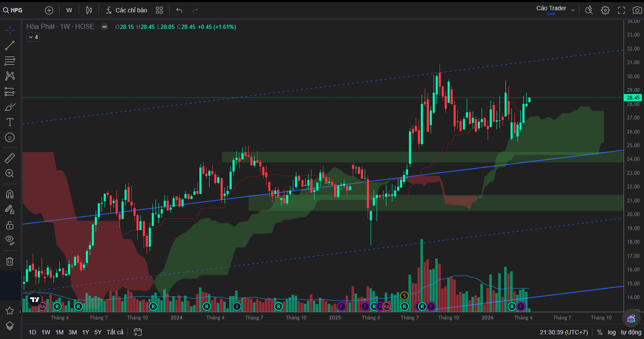Image resolution: width=644 pixels, height=339 pixels.
Task: Open the HPG symbol search
Action: 13,10
